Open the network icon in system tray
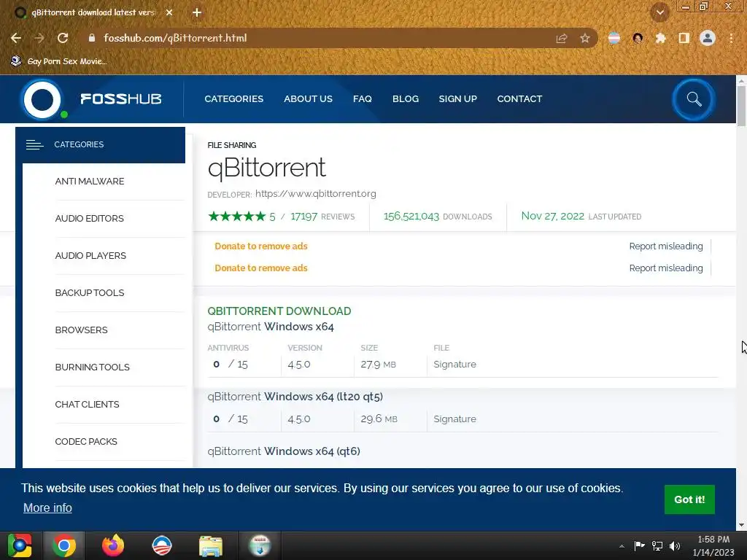Image resolution: width=747 pixels, height=560 pixels. [x=657, y=546]
